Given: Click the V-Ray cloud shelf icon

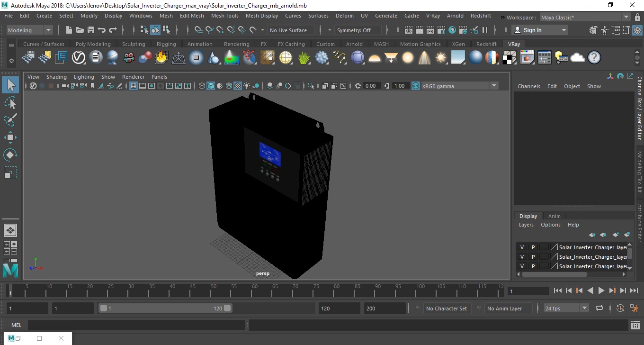Looking at the screenshot, I should (x=578, y=58).
